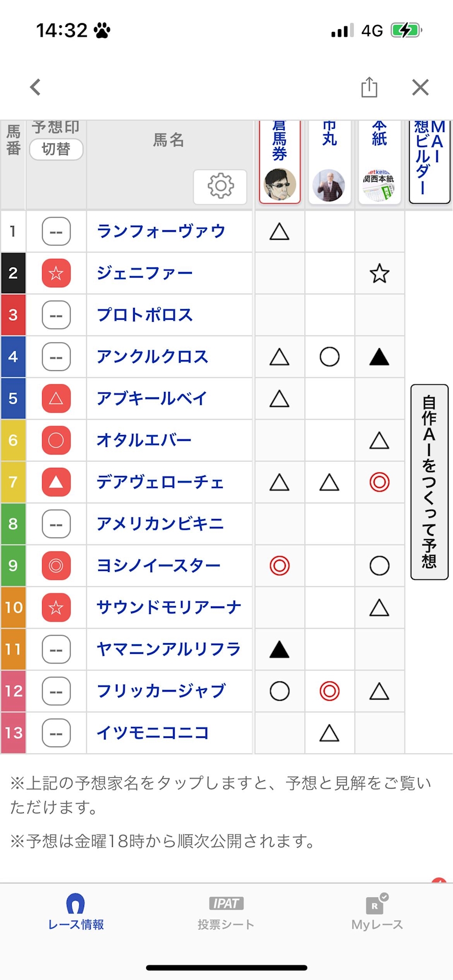
Task: Open mark selector for ランフォーヴァウ
Action: click(56, 232)
